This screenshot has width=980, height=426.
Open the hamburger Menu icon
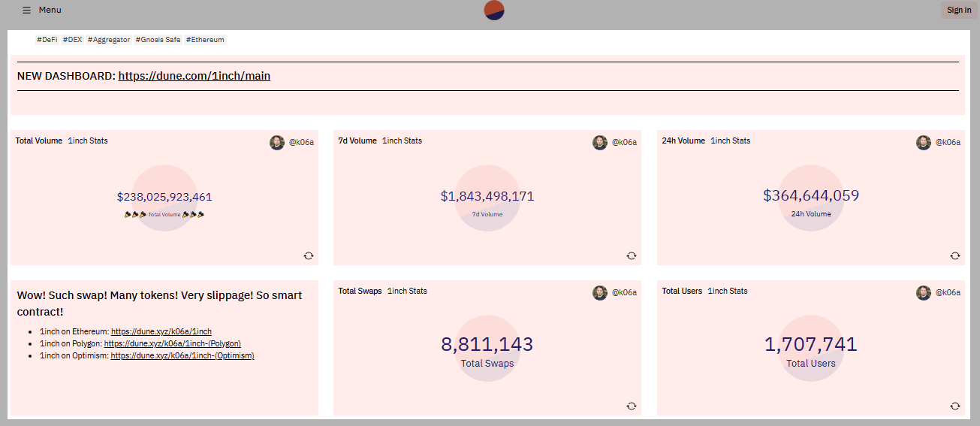27,10
